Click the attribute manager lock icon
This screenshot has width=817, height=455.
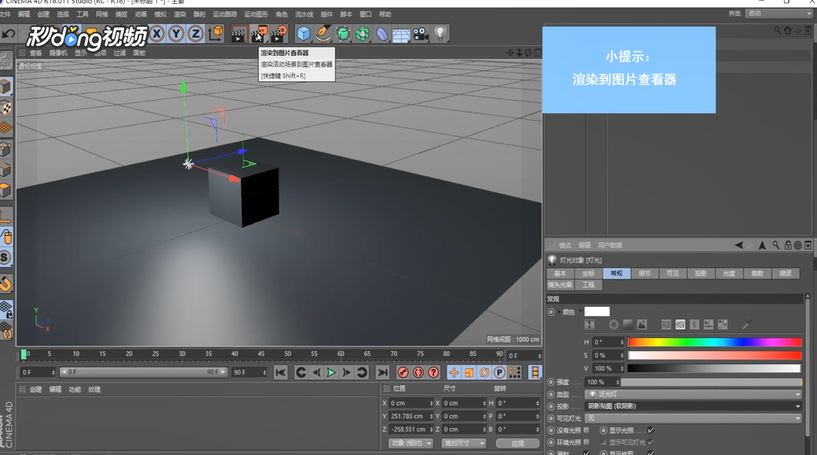(787, 245)
